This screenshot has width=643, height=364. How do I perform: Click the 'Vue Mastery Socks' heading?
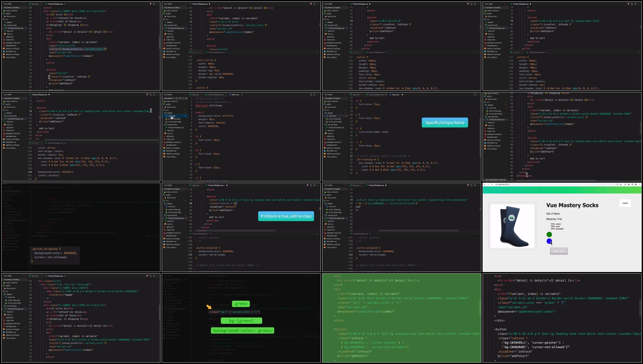(x=572, y=205)
